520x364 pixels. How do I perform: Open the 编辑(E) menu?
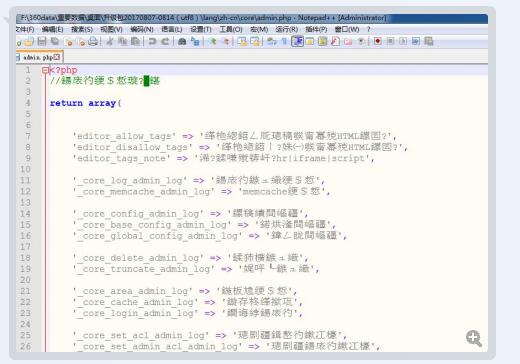tap(53, 29)
